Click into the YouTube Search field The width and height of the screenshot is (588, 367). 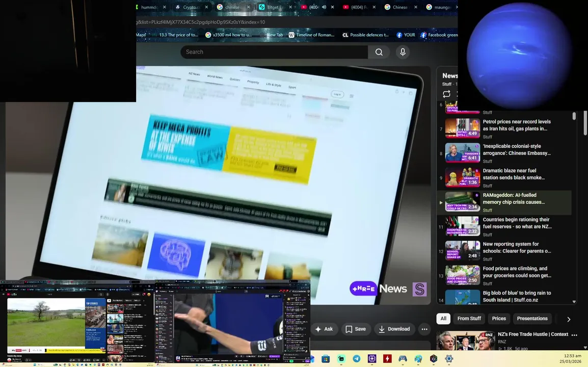click(274, 52)
